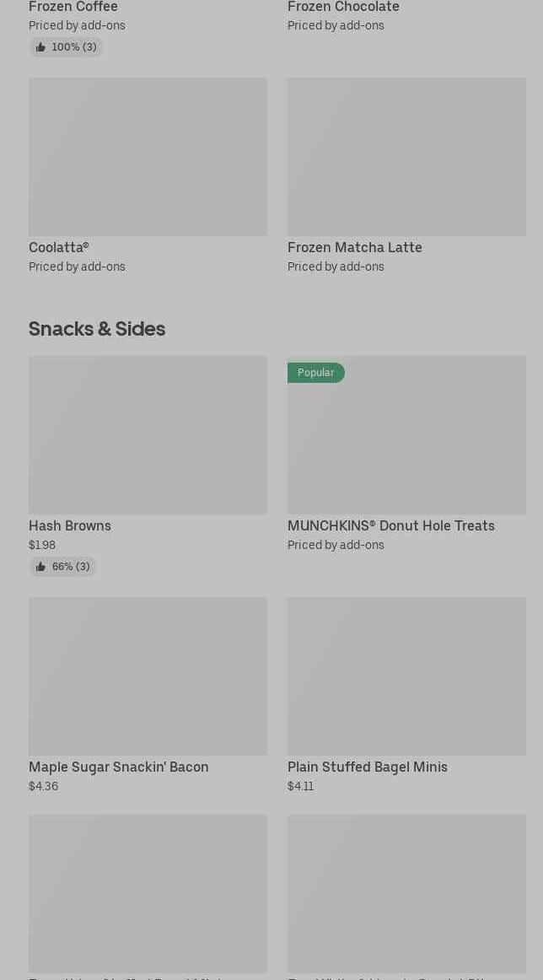This screenshot has width=543, height=980.
Task: Click the Frozen Chocolate title
Action: (x=343, y=7)
